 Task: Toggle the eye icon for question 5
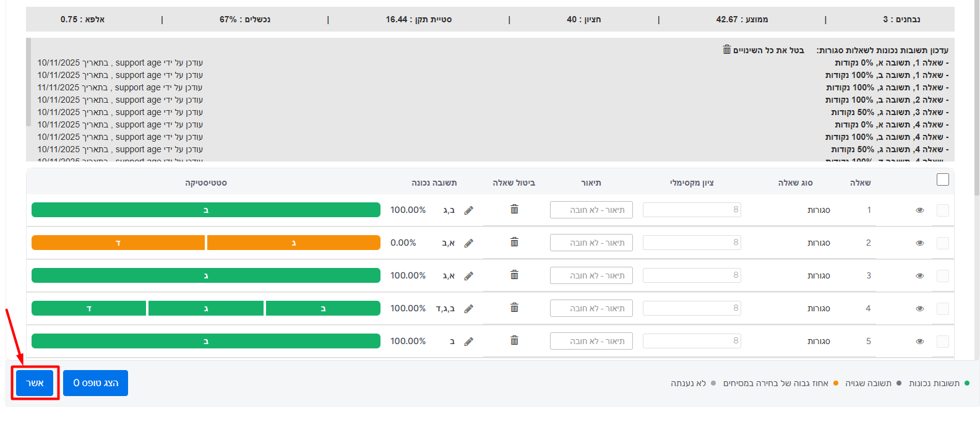(920, 342)
